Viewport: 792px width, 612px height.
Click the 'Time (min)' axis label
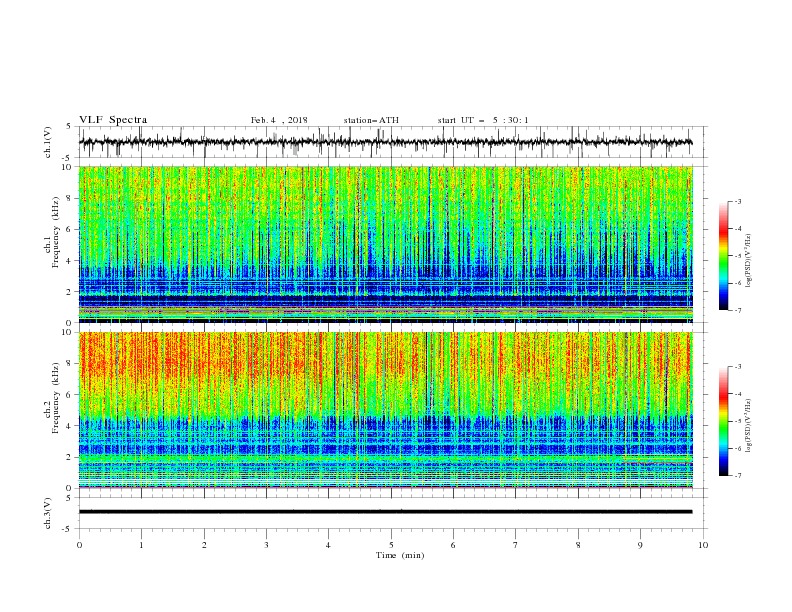(x=400, y=555)
